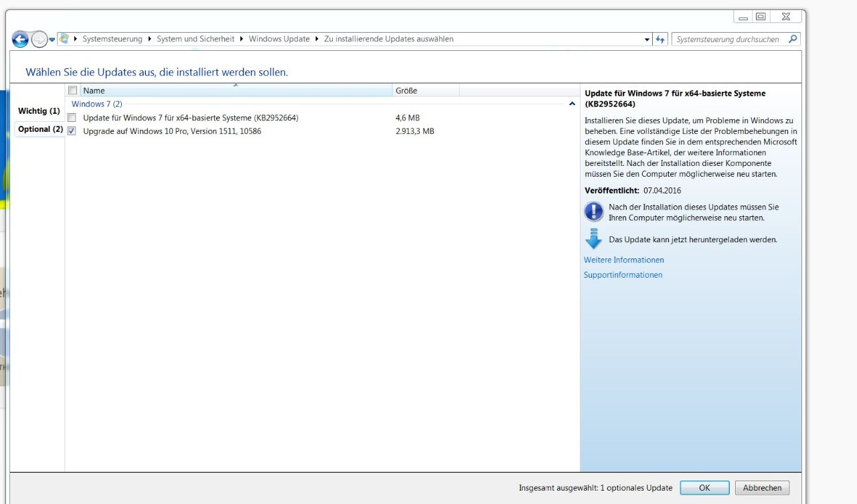The height and width of the screenshot is (504, 857).
Task: Click the Abbrechen button
Action: tap(762, 488)
